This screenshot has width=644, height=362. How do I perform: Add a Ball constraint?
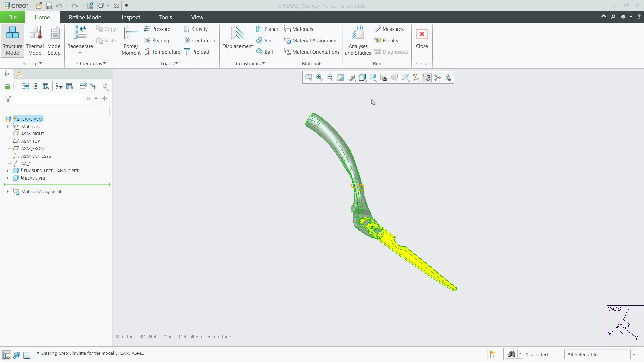pyautogui.click(x=265, y=52)
